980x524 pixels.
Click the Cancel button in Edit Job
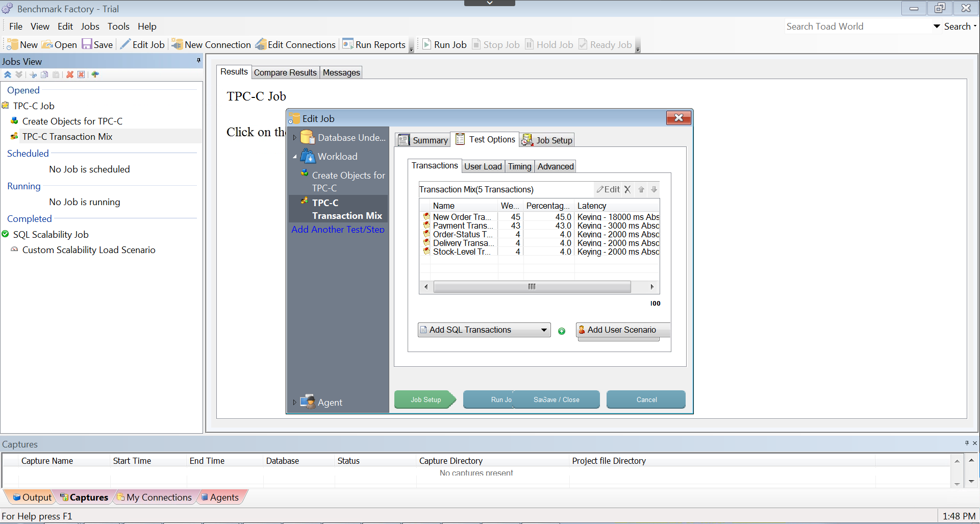[646, 400]
